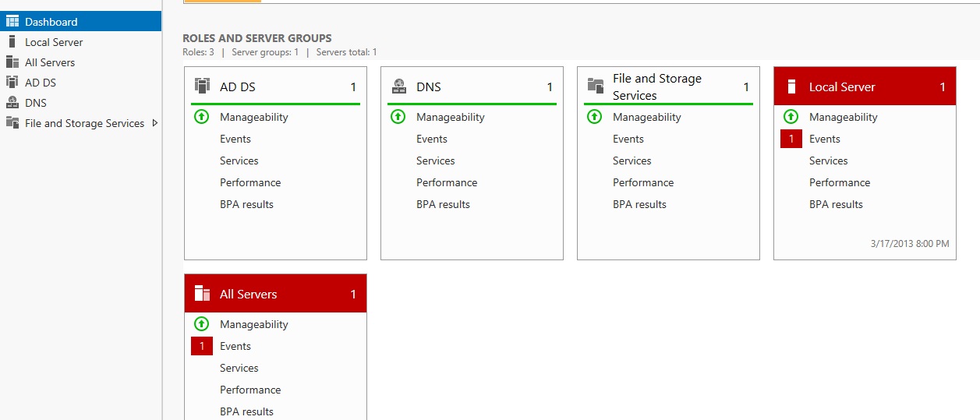This screenshot has width=980, height=420.
Task: Open Events in the DNS tile
Action: click(x=431, y=139)
